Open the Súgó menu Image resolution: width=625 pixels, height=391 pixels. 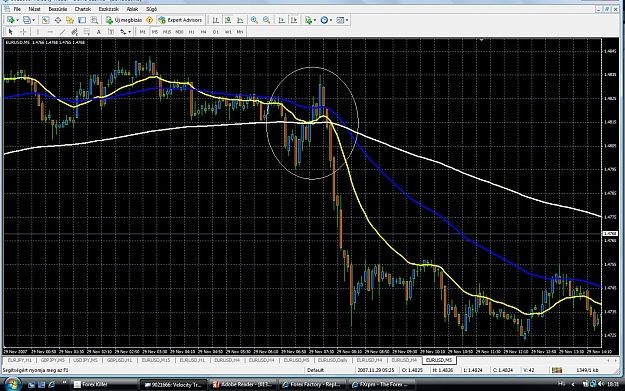(x=151, y=9)
